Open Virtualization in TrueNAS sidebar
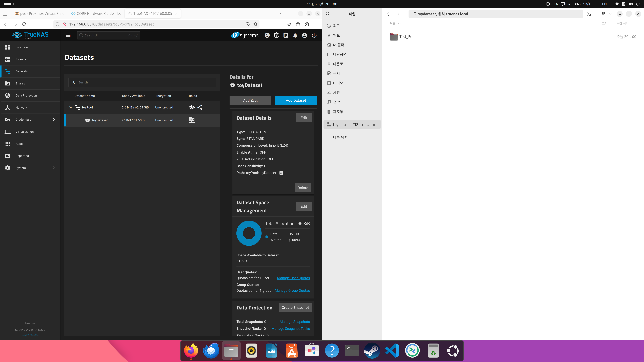Viewport: 644px width, 362px height. click(30, 132)
